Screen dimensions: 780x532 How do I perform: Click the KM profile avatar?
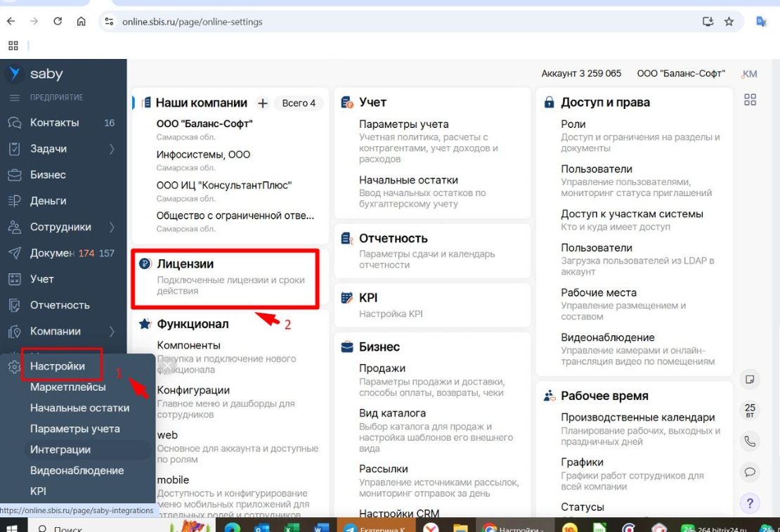pos(749,74)
